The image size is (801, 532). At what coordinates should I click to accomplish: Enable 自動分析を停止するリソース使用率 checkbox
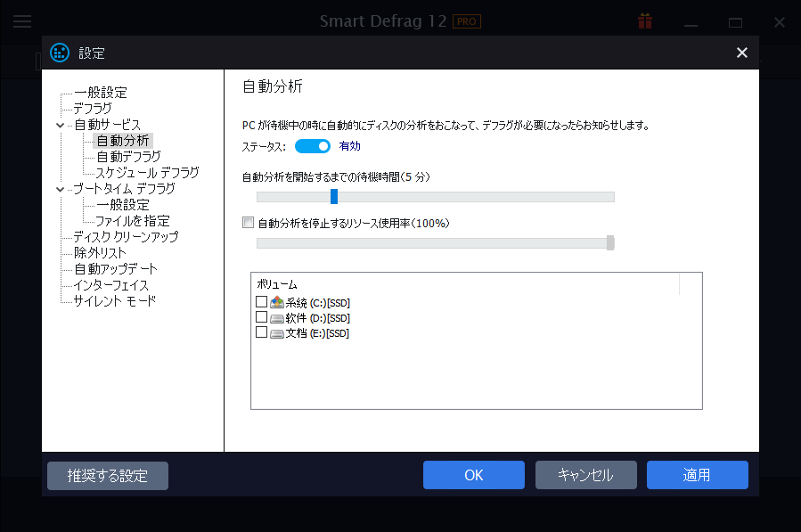click(x=249, y=222)
